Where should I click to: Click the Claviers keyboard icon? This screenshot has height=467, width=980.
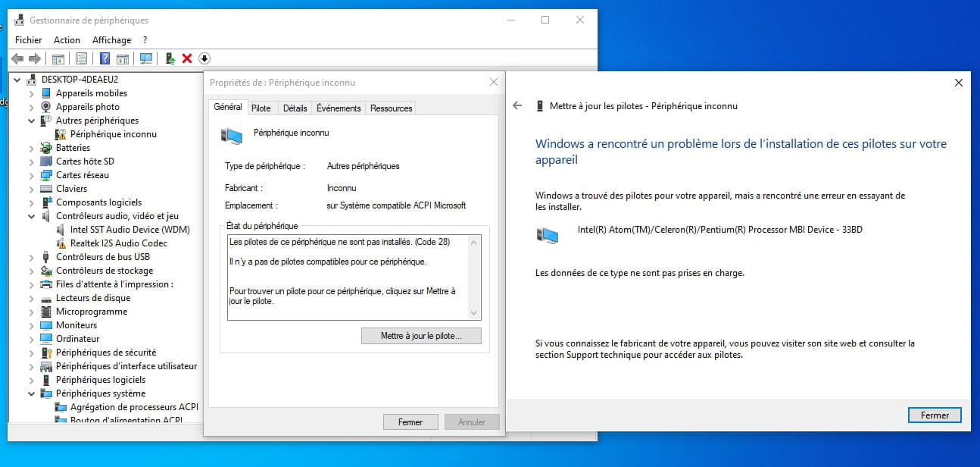coord(46,189)
